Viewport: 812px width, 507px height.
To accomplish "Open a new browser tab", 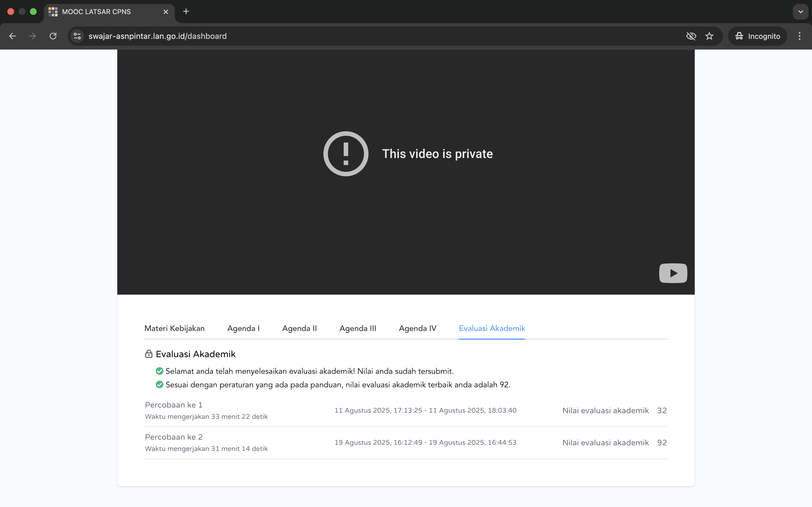I will coord(186,12).
